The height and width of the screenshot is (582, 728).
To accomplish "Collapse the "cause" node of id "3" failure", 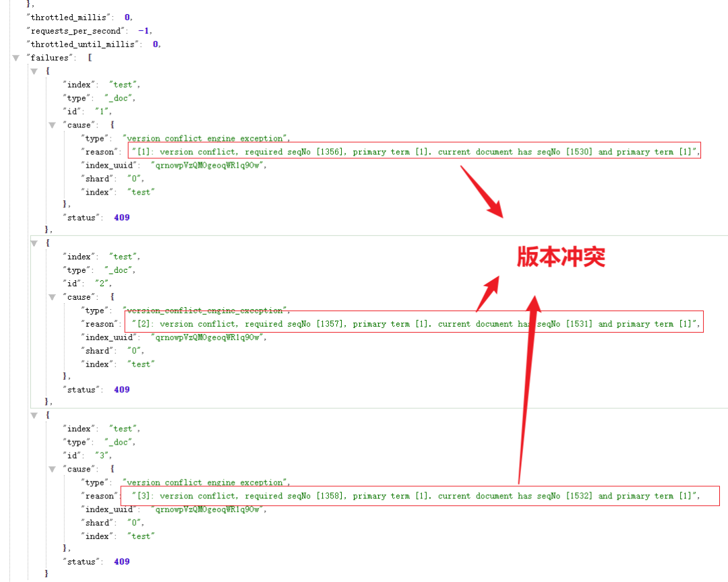I will coord(52,470).
